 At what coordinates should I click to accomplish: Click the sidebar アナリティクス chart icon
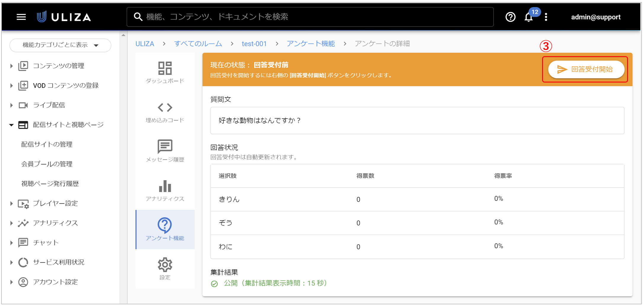click(23, 223)
